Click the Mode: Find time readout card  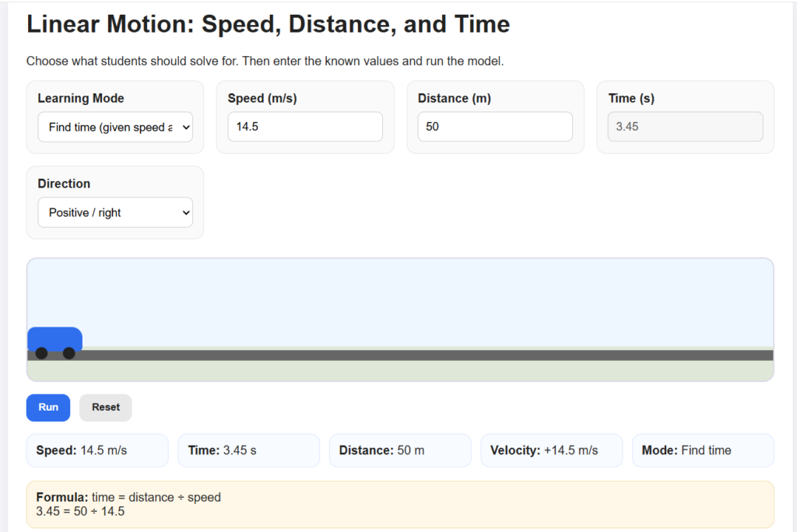pos(702,450)
